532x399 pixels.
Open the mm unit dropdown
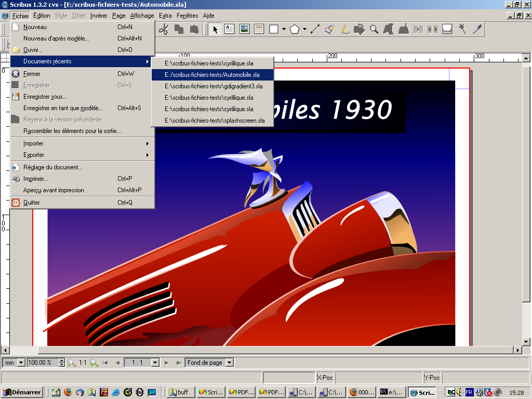21,363
